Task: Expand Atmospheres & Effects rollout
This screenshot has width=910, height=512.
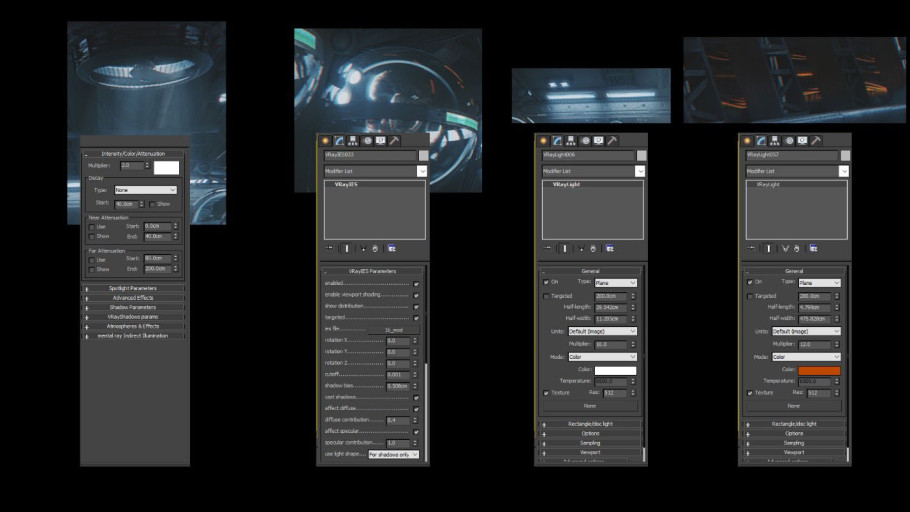Action: pyautogui.click(x=133, y=326)
